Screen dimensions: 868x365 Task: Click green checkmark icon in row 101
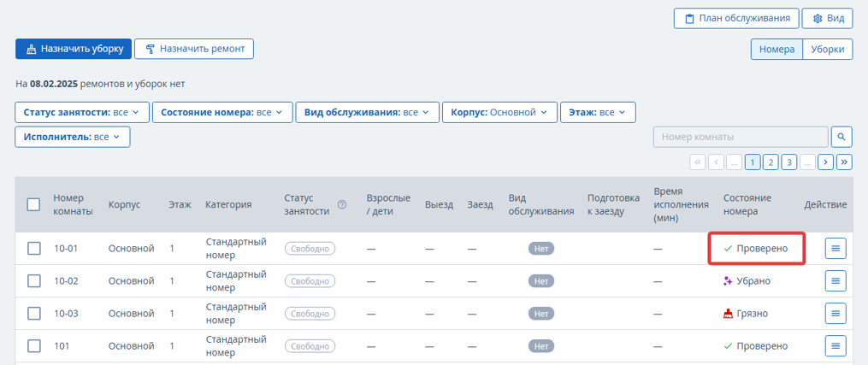point(728,346)
